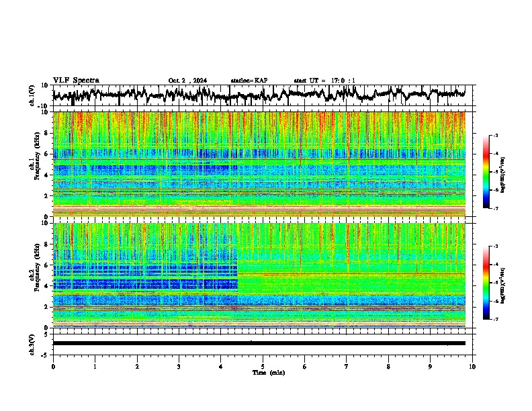
Task: Click the "Time (min)" axis label
Action: point(269,373)
